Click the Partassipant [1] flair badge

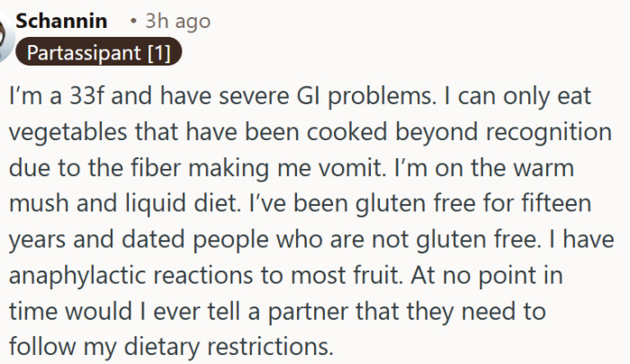click(x=99, y=53)
